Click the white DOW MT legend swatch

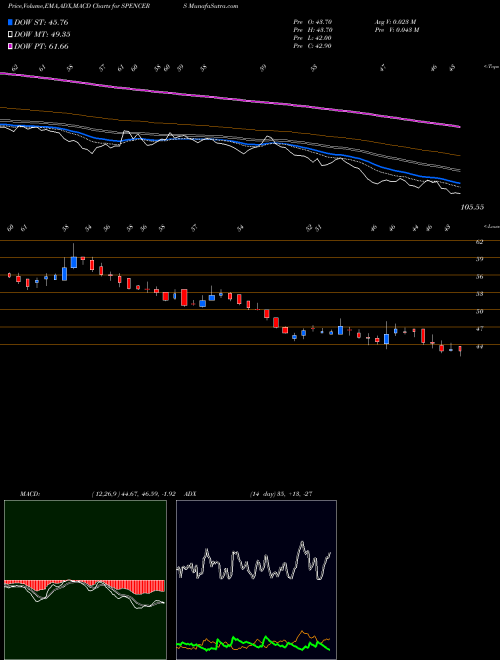point(11,35)
